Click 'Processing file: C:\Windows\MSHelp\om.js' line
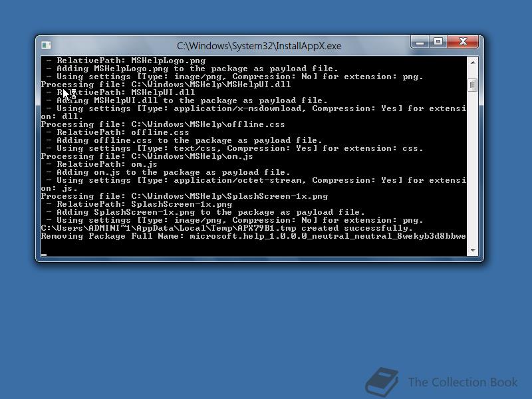The width and height of the screenshot is (532, 399). pyautogui.click(x=147, y=156)
